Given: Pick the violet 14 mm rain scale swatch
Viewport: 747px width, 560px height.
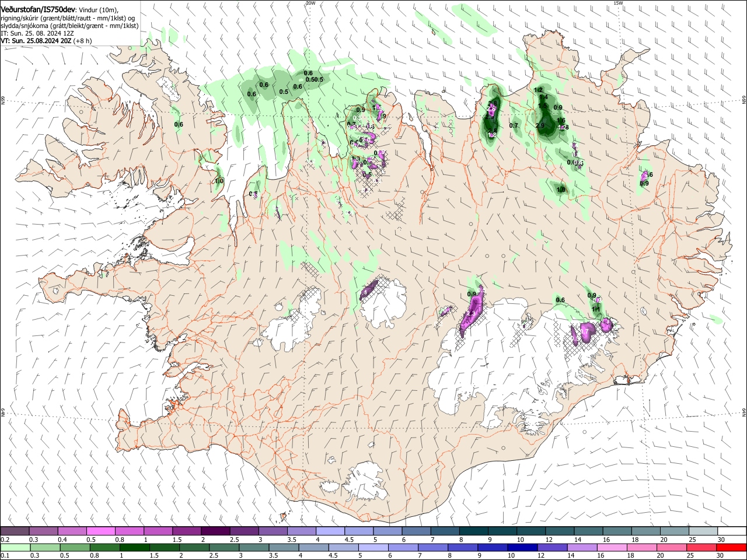Looking at the screenshot, I should (581, 547).
